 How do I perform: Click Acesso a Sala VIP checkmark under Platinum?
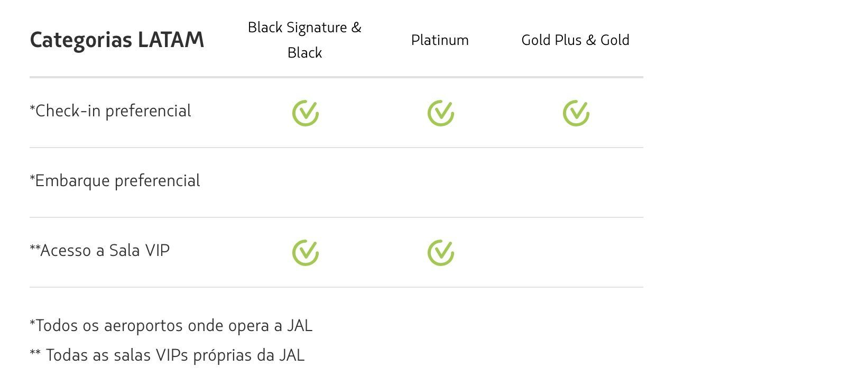441,252
